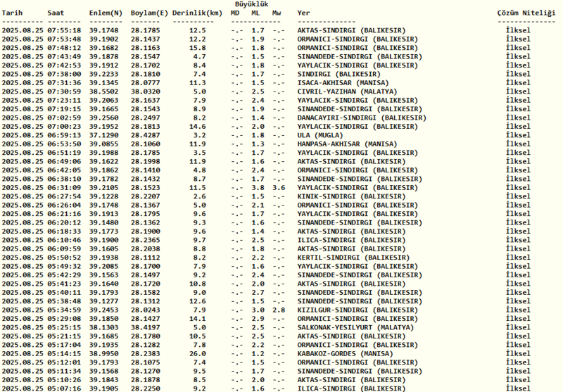563x392 pixels.
Task: Click longitude 28.2383
Action: (146, 354)
